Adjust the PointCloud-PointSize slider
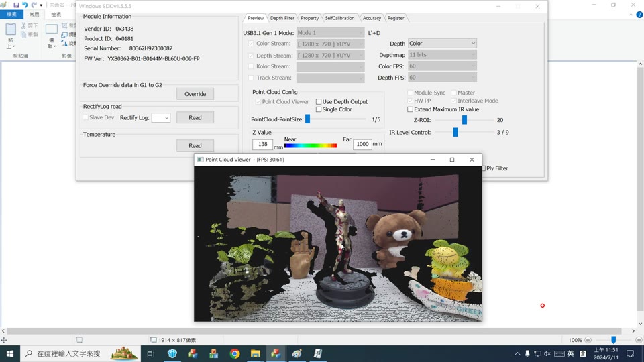Viewport: 644px width, 362px height. [308, 119]
